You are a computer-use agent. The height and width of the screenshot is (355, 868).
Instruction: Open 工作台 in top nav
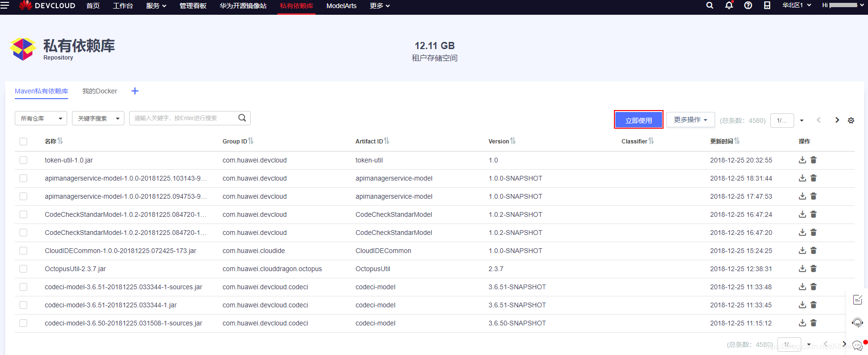123,6
